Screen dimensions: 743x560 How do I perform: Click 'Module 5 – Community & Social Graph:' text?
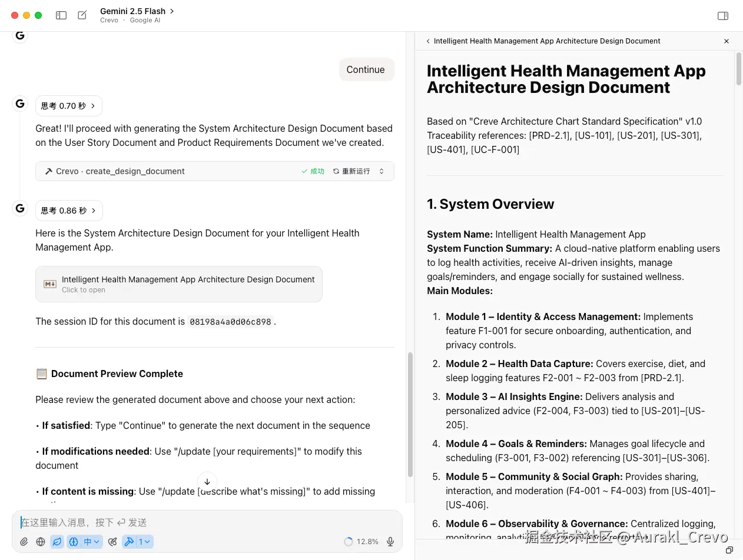coord(534,476)
